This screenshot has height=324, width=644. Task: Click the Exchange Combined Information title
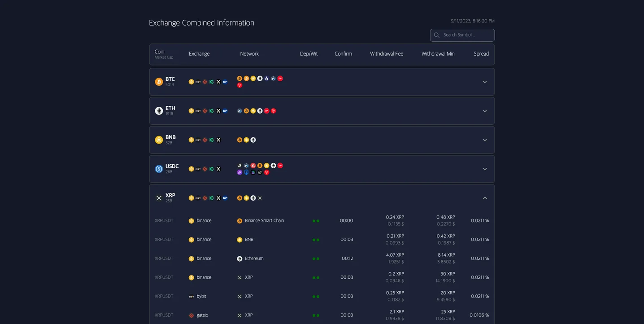(x=201, y=23)
